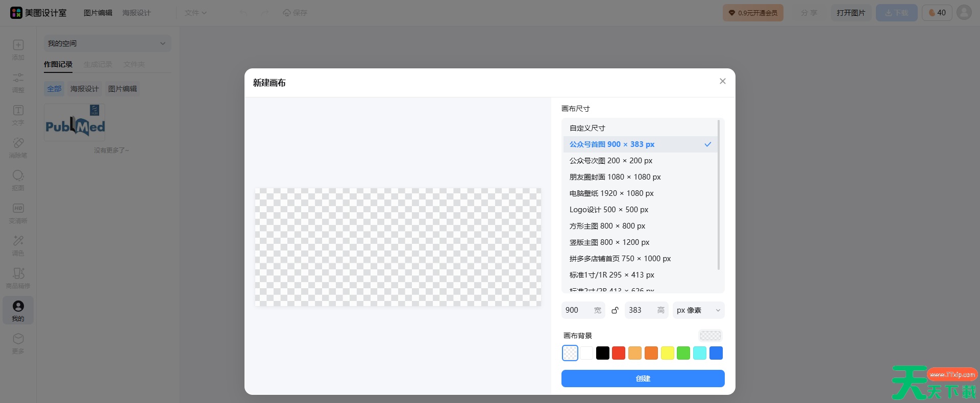Screen dimensions: 980x403
Task: Toggle the aspect ratio lock icon
Action: pos(615,310)
